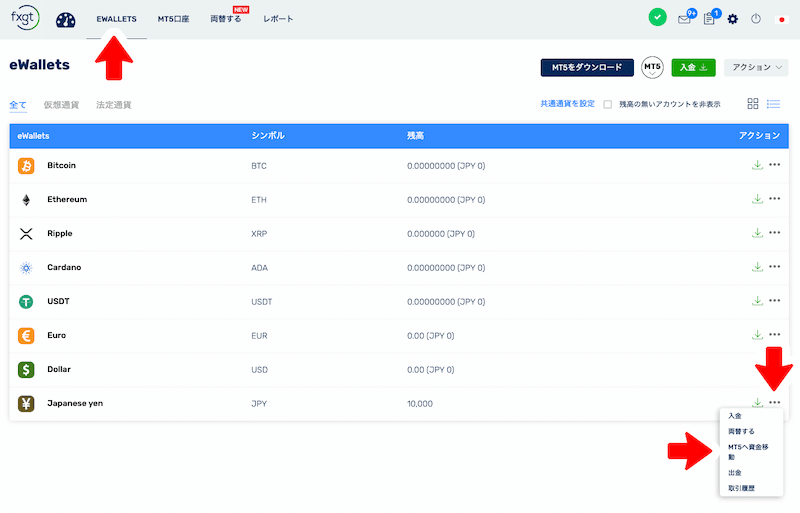The height and width of the screenshot is (513, 800).
Task: Select the 仮想通貨 tab
Action: pos(61,105)
